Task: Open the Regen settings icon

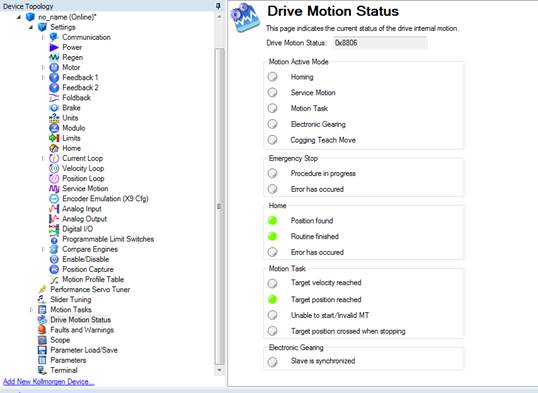Action: (54, 57)
